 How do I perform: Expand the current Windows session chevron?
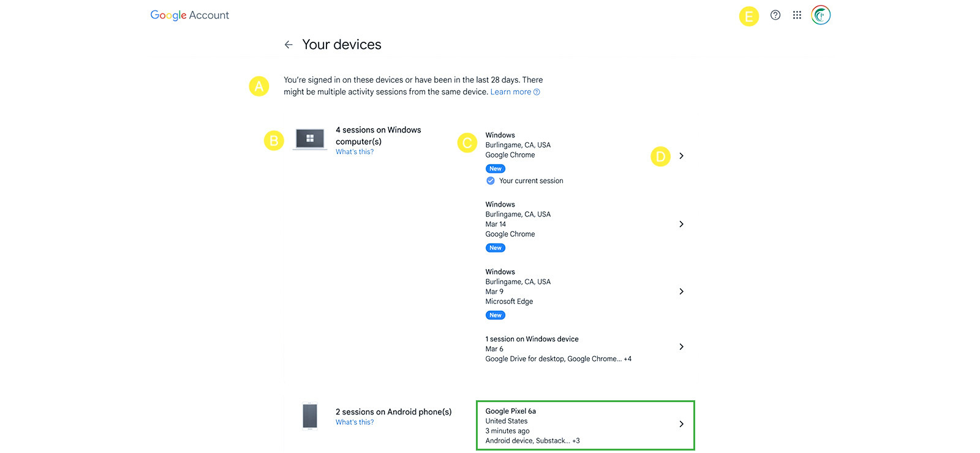click(x=681, y=156)
